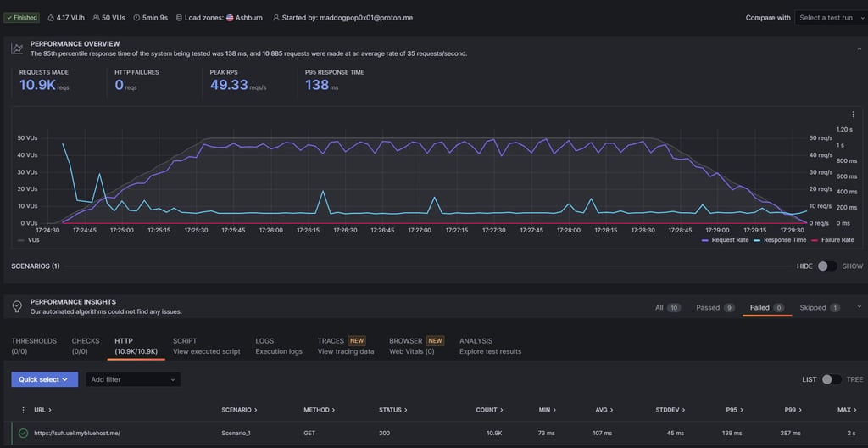
Task: Sort by the STATUS column header
Action: click(x=393, y=410)
